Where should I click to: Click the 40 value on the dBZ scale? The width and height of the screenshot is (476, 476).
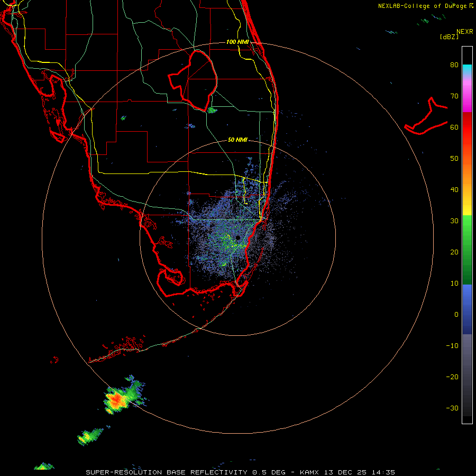coord(454,190)
